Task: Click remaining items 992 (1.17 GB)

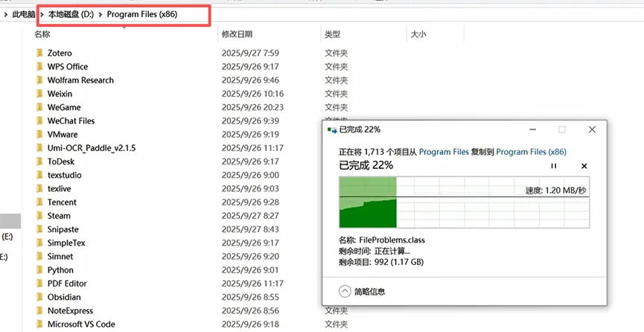Action: point(399,262)
